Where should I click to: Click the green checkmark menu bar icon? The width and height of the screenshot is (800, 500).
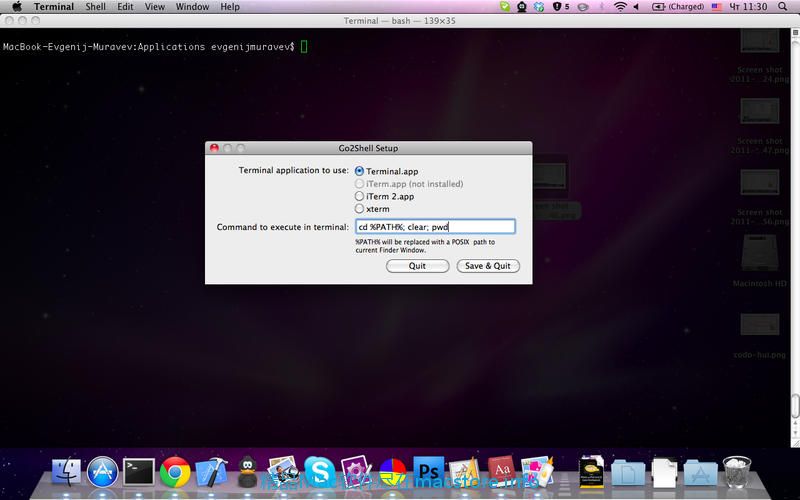pyautogui.click(x=505, y=7)
